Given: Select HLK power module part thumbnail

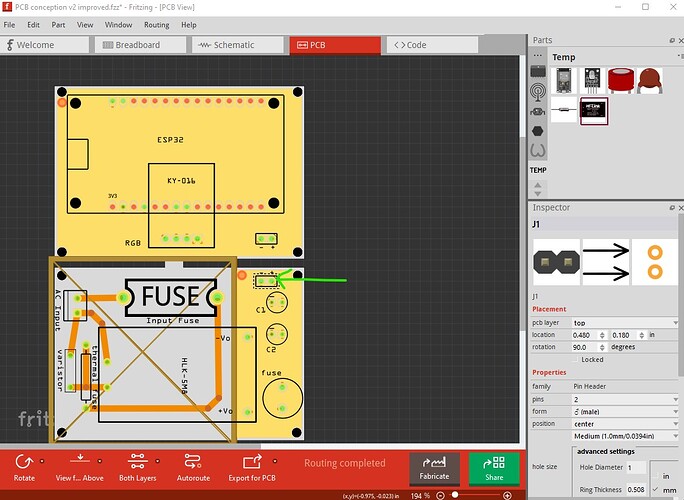Looking at the screenshot, I should [x=593, y=110].
